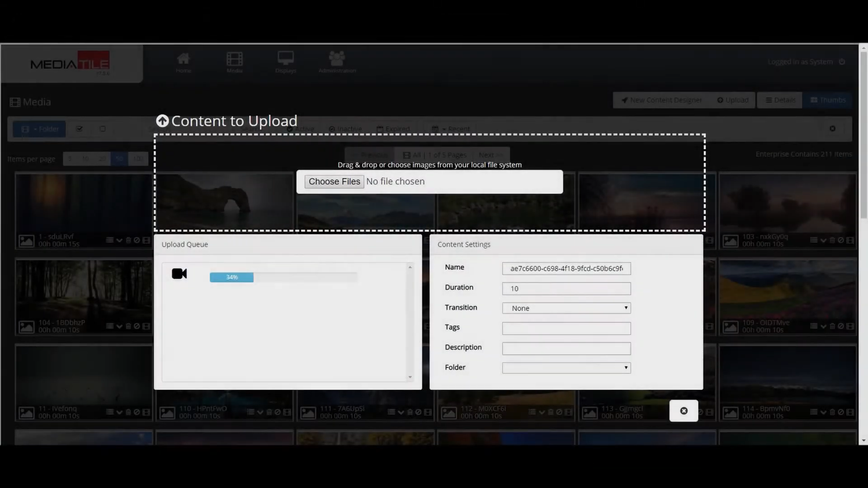Viewport: 868px width, 488px height.
Task: Click the Choose Files button
Action: pyautogui.click(x=335, y=182)
